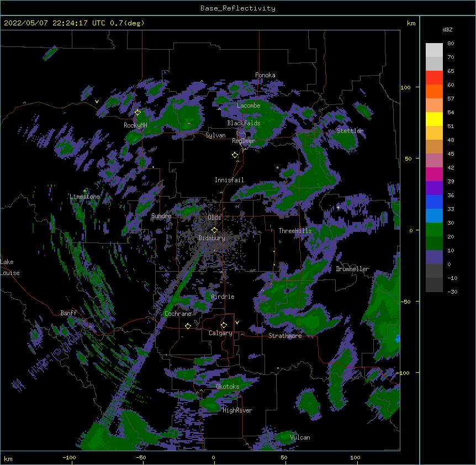Select the RockyMH town label
The width and height of the screenshot is (476, 465).
point(135,125)
